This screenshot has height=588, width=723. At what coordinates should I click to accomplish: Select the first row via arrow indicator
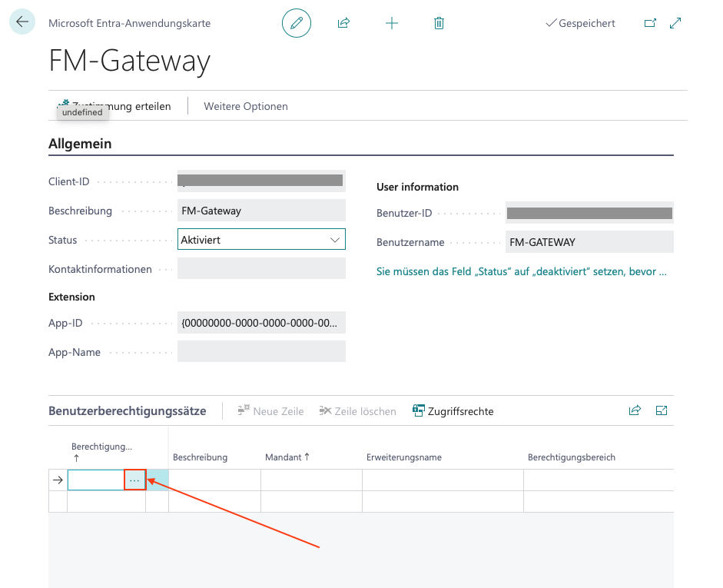[58, 480]
